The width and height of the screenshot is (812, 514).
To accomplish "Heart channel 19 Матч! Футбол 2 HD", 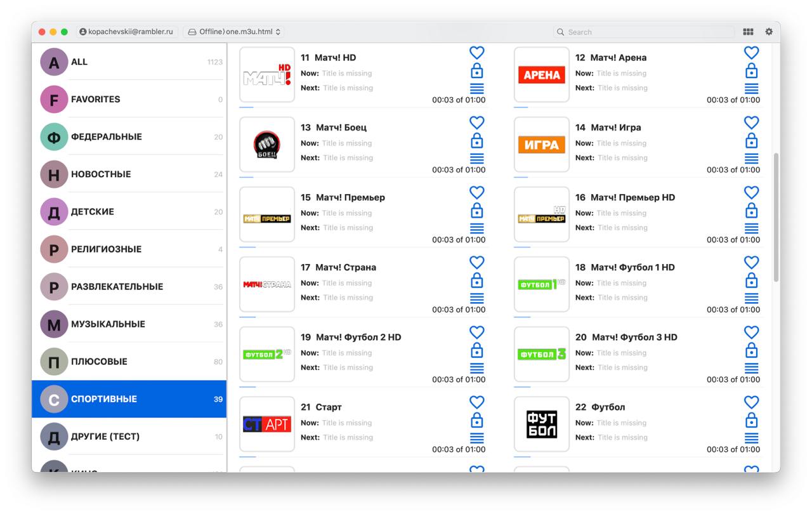I will 477,332.
